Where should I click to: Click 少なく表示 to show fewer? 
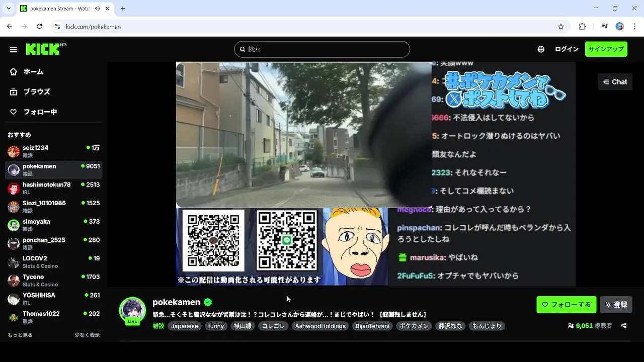87,335
